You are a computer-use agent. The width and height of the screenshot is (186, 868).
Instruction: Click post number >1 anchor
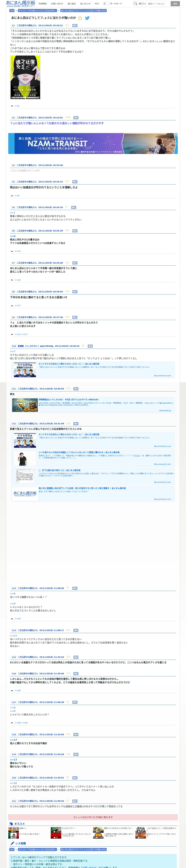pyautogui.click(x=13, y=25)
